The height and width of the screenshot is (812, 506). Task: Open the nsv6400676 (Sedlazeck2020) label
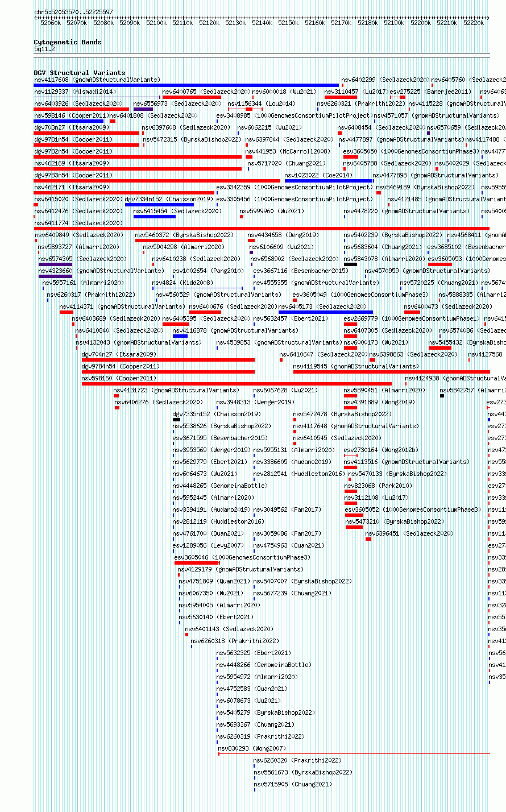234,306
